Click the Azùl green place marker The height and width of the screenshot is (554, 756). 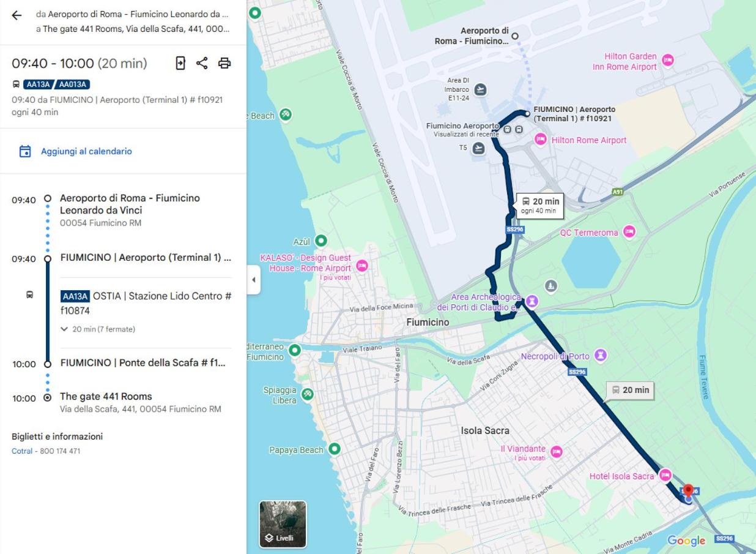pos(320,241)
